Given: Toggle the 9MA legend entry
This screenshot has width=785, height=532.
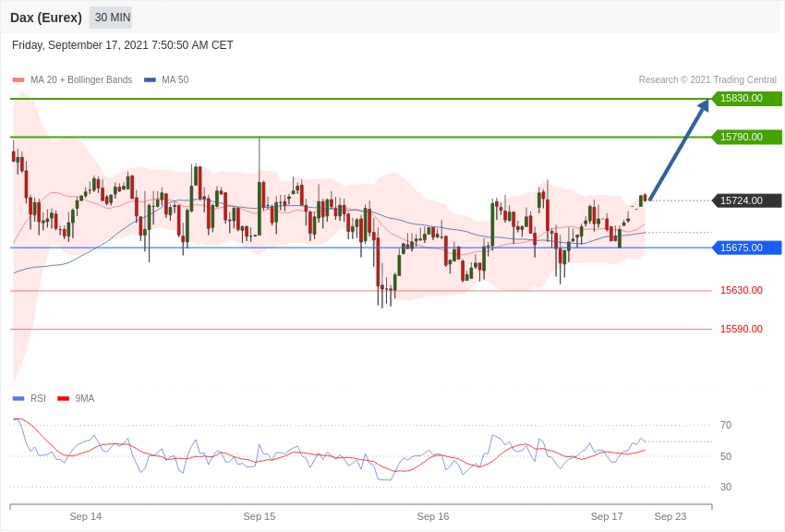Looking at the screenshot, I should [x=76, y=398].
